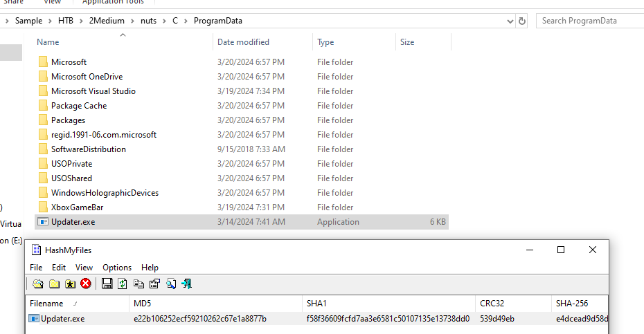Click the green arrows Refresh icon
This screenshot has height=334, width=644.
[x=123, y=284]
